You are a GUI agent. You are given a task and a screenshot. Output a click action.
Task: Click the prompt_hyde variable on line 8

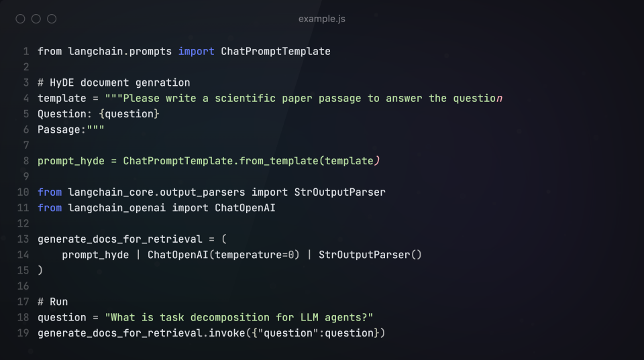click(x=68, y=161)
